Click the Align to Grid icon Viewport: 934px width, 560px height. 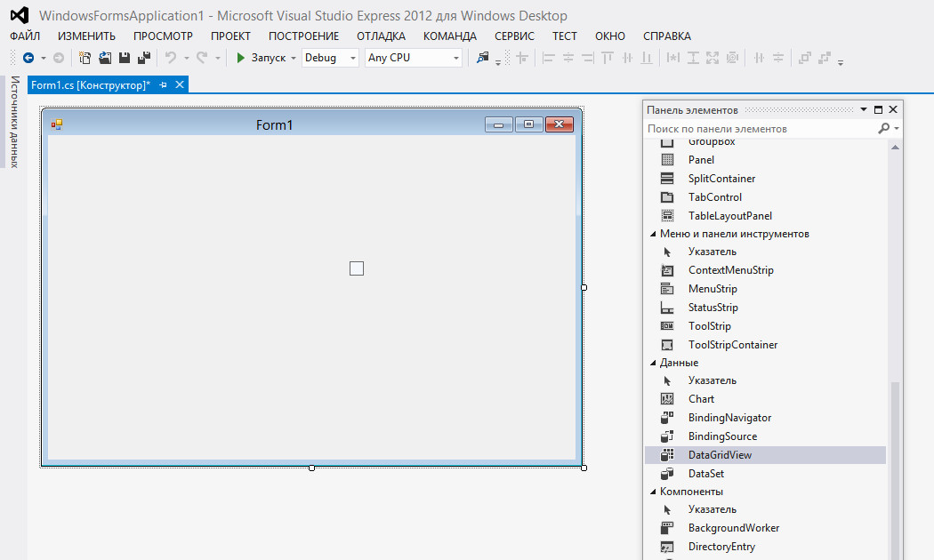coord(522,58)
